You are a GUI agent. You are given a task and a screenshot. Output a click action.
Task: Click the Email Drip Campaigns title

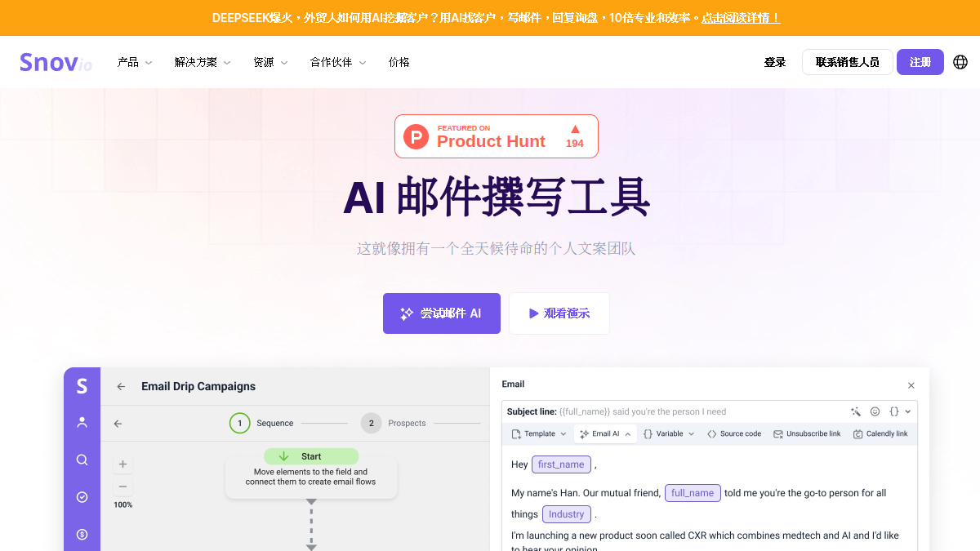point(198,387)
